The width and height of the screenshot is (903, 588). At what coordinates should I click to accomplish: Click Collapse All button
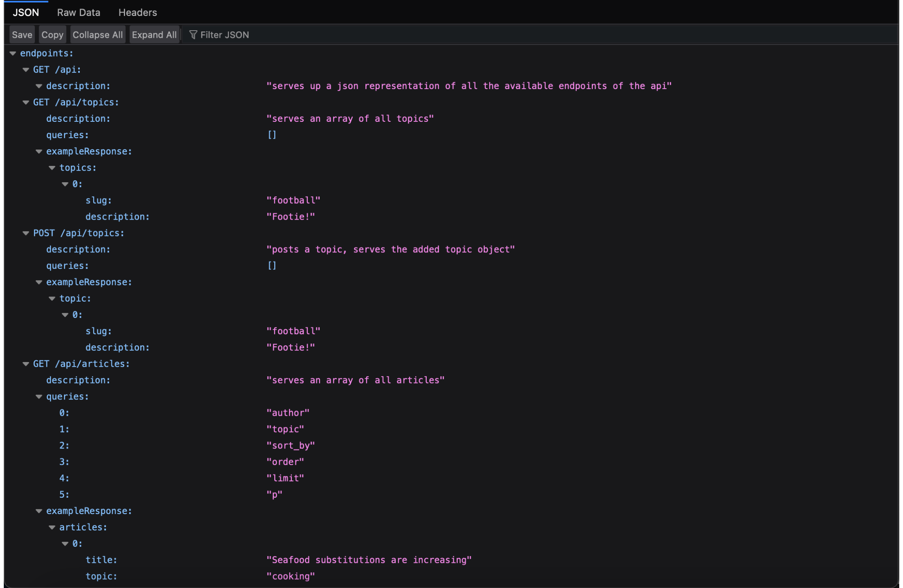[98, 35]
